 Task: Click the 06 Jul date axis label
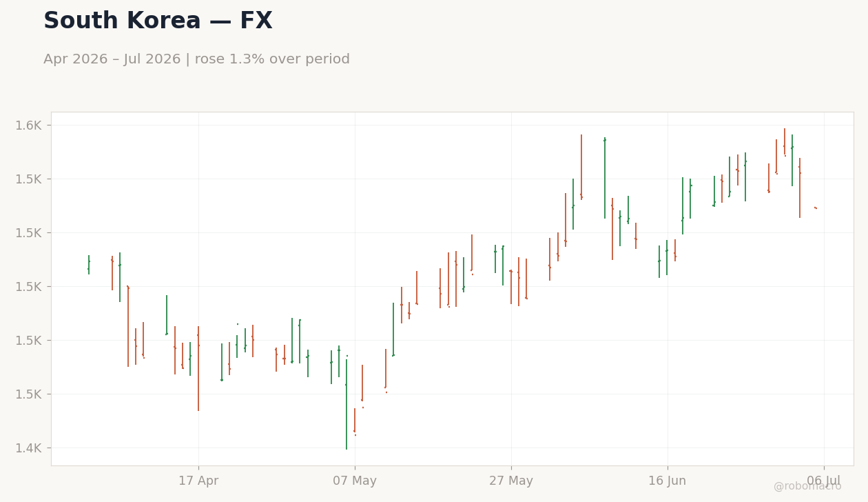824,481
